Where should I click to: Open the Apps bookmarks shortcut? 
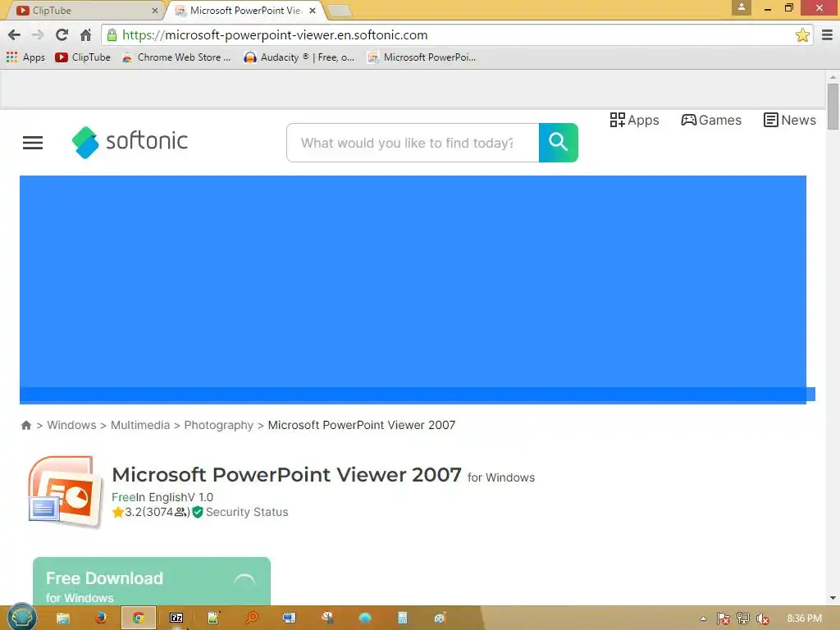[25, 57]
